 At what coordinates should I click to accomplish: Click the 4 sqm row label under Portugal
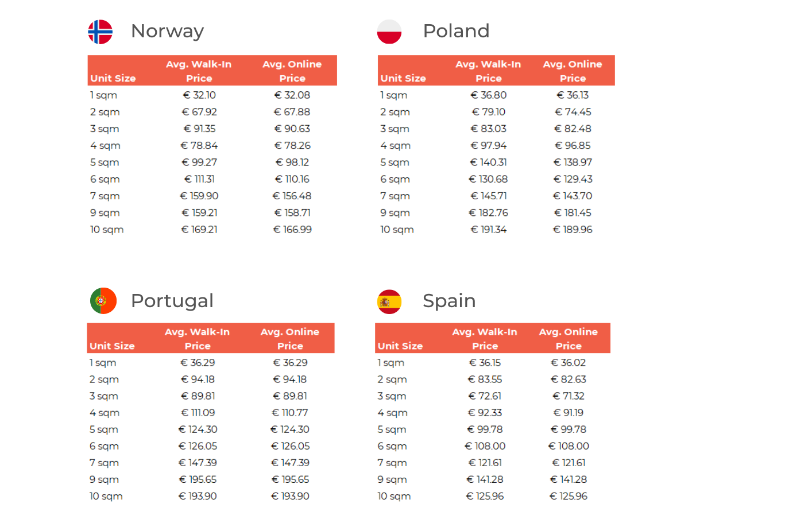coord(105,413)
